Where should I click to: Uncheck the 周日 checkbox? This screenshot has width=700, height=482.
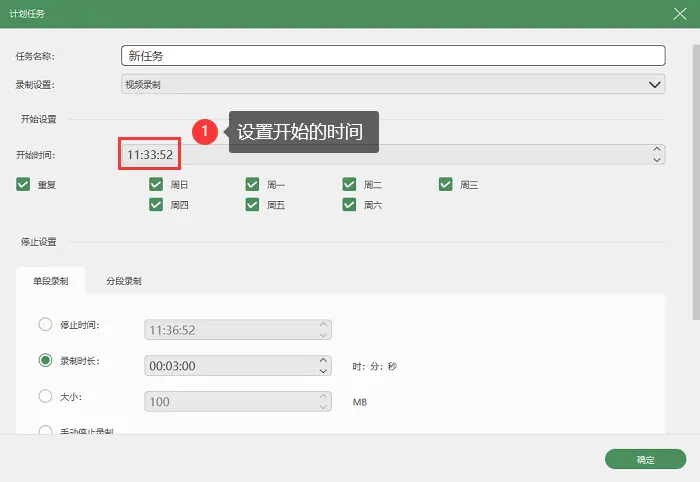click(156, 184)
